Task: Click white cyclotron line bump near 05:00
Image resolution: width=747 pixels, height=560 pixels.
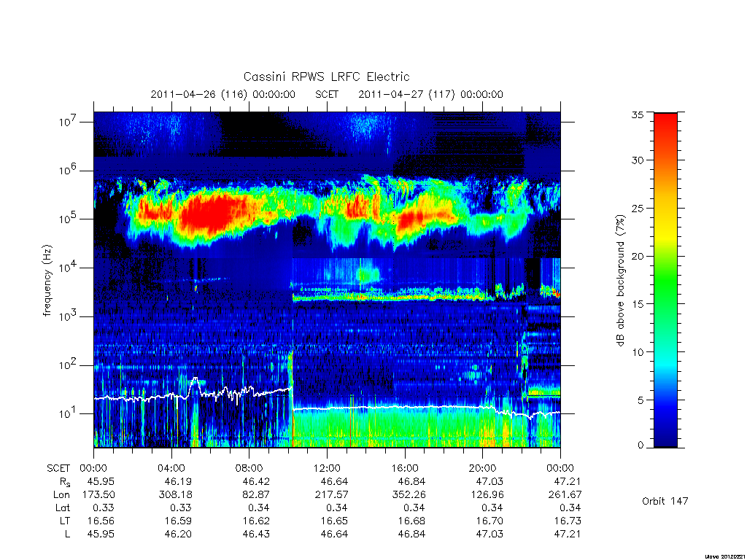Action: pos(194,382)
